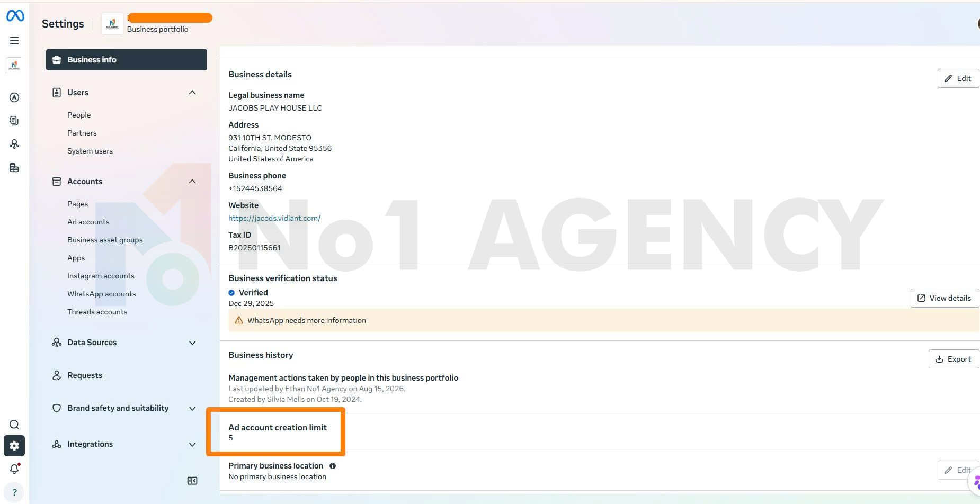Open the Meta logo home
This screenshot has height=504, width=980.
(15, 16)
